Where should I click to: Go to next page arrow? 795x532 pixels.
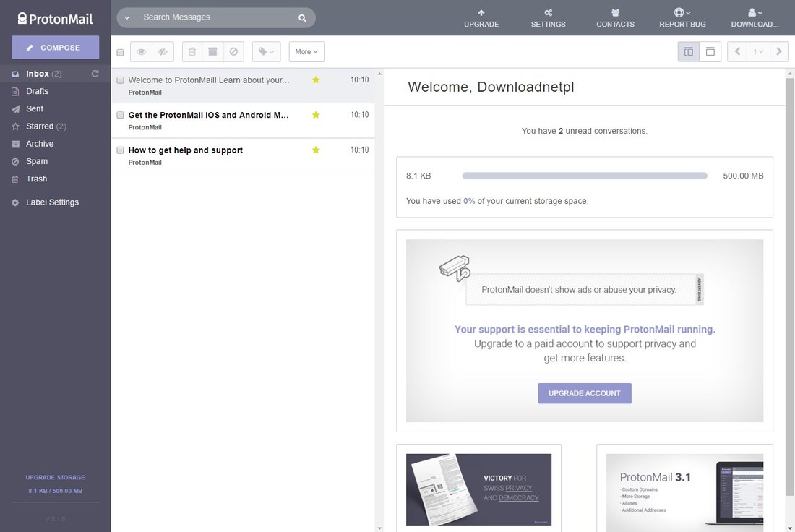(779, 52)
